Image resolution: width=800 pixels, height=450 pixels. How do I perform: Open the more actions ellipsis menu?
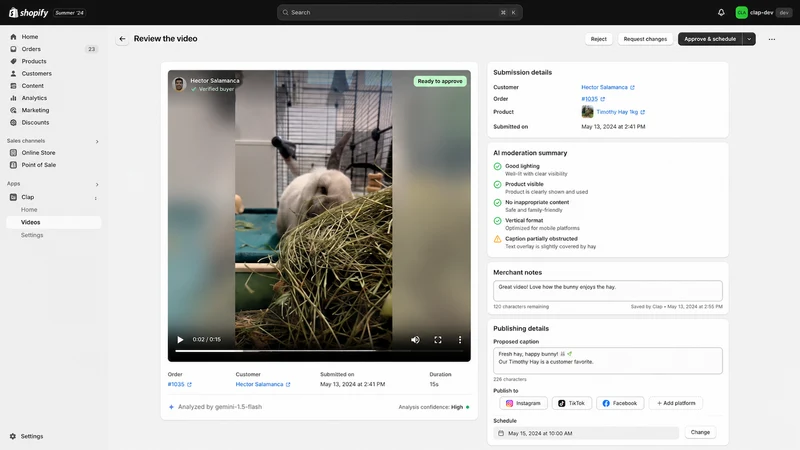(771, 39)
